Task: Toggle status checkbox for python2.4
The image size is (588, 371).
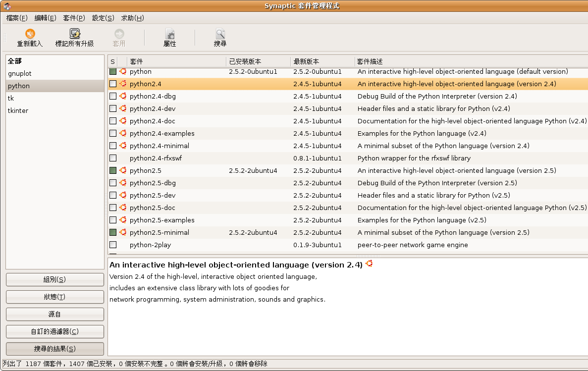Action: point(113,84)
